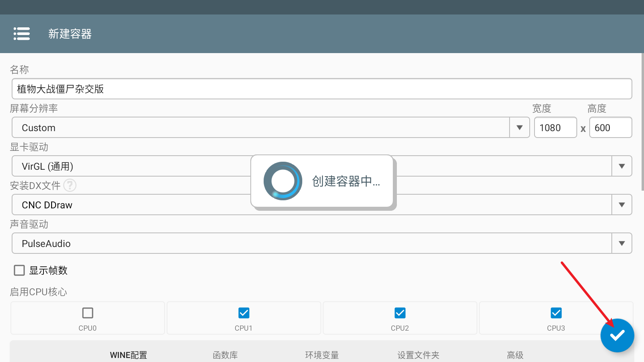Expand the Custom screen resolution dropdown
Viewport: 644px width, 362px height.
(519, 128)
